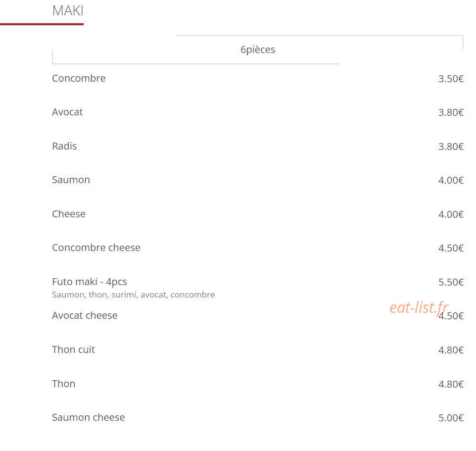The width and height of the screenshot is (476, 451).
Task: Choose the Avocat cheese item
Action: pos(85,315)
